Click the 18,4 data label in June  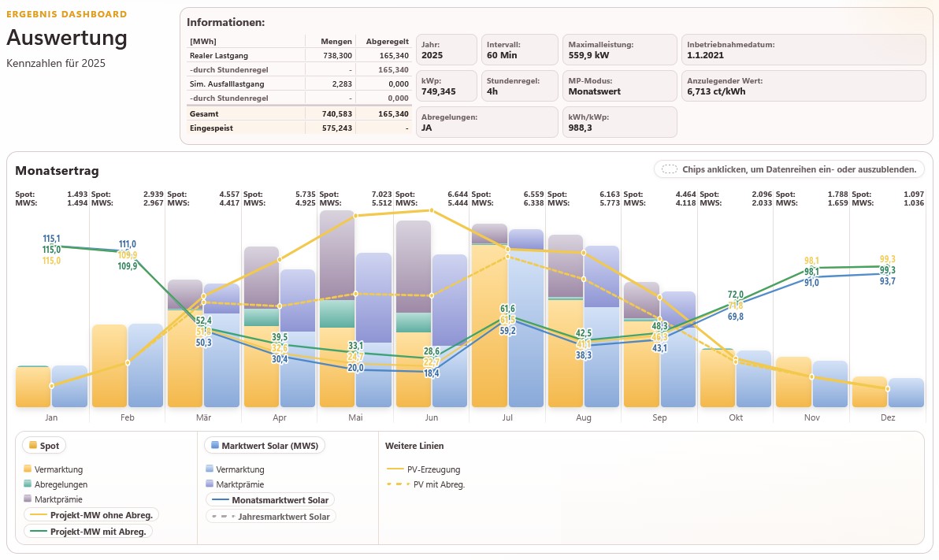432,373
